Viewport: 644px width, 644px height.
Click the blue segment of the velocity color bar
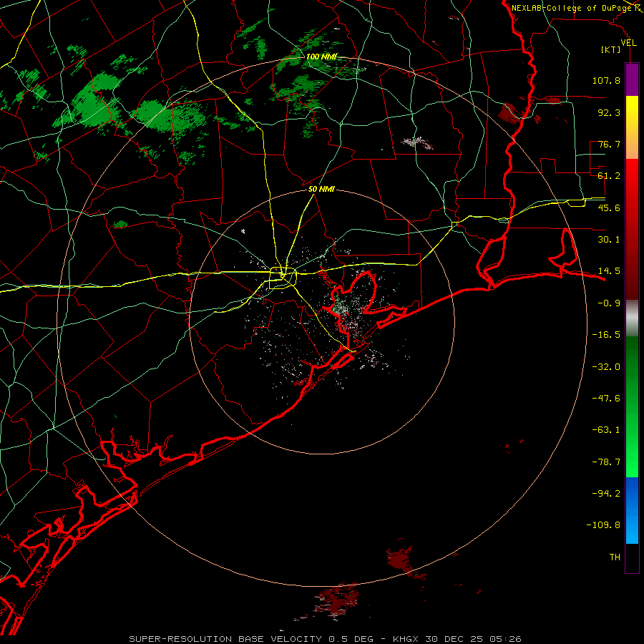pos(632,510)
